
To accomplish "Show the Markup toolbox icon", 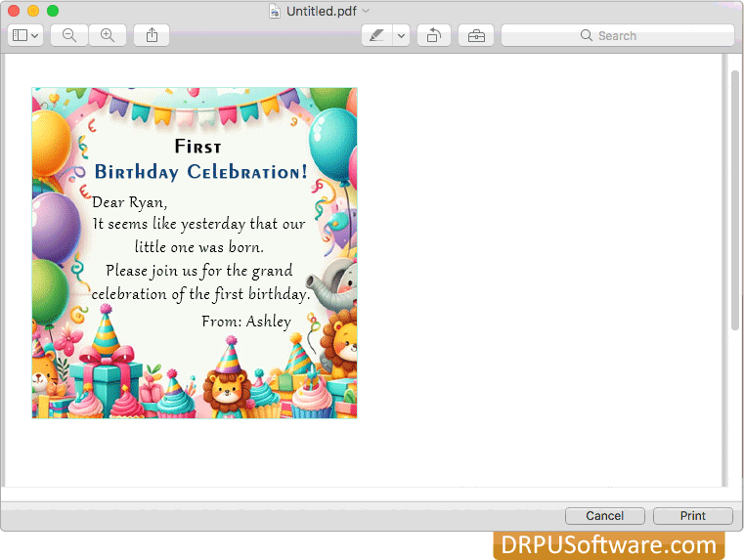I will (x=476, y=35).
